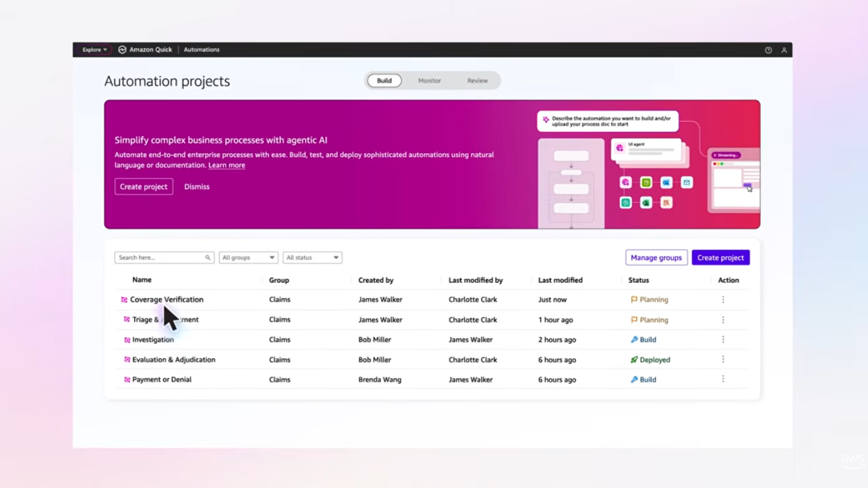Image resolution: width=868 pixels, height=488 pixels.
Task: Open the All status filter dropdown
Action: 312,257
